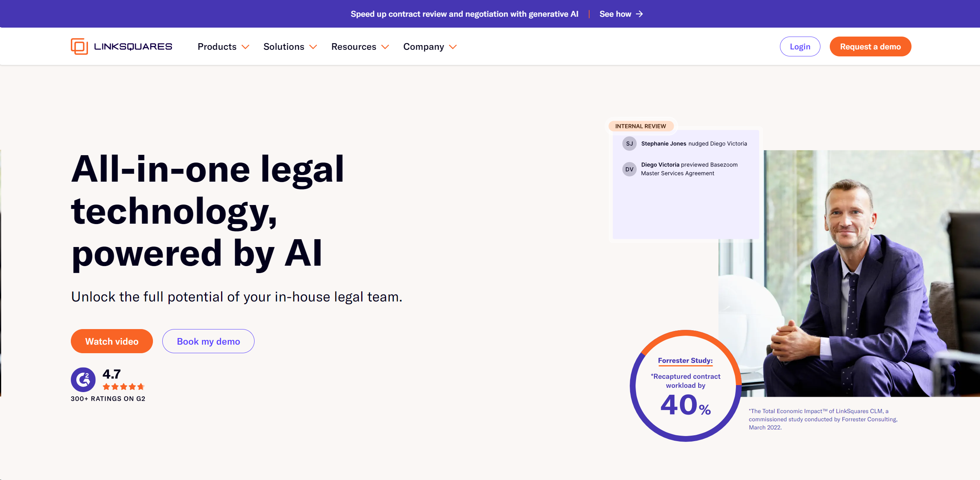Click the Watch video button

111,341
